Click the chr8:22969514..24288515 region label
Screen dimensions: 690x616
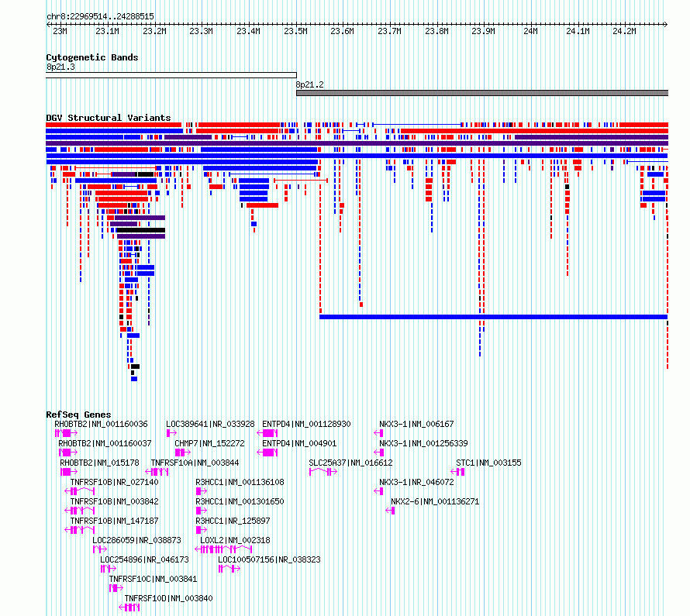click(x=100, y=16)
